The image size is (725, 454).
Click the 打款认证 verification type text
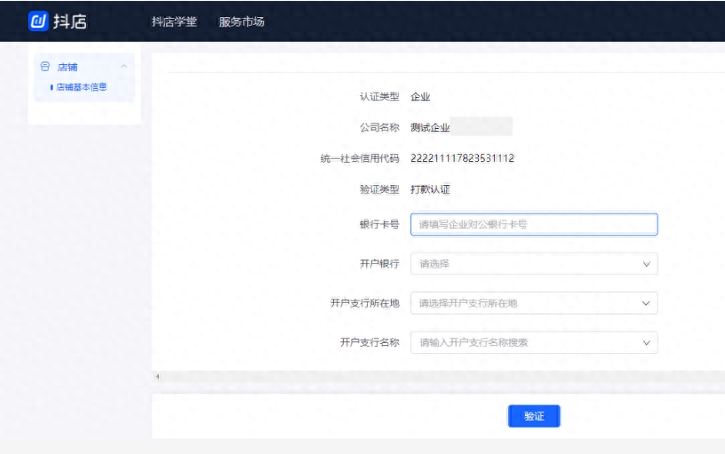[x=430, y=190]
